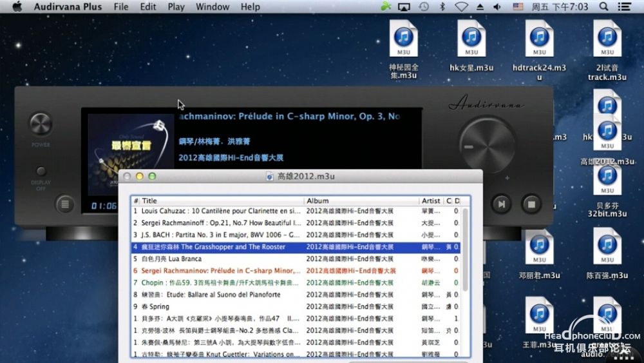The height and width of the screenshot is (363, 644).
Task: Select track 春 Spring
Action: (x=296, y=306)
